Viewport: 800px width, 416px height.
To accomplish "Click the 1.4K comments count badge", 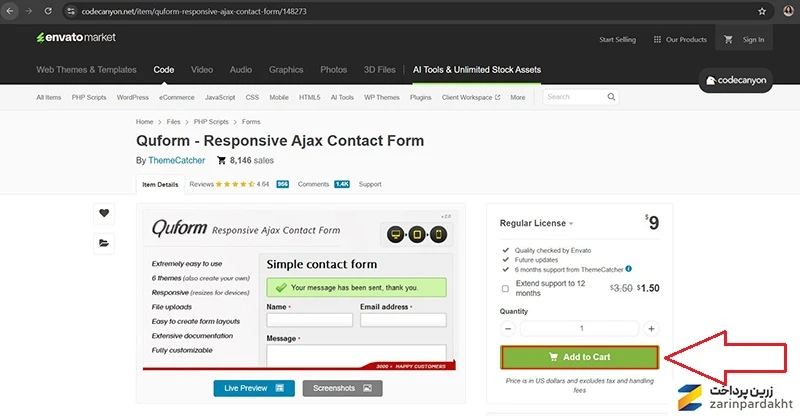I will tap(342, 184).
